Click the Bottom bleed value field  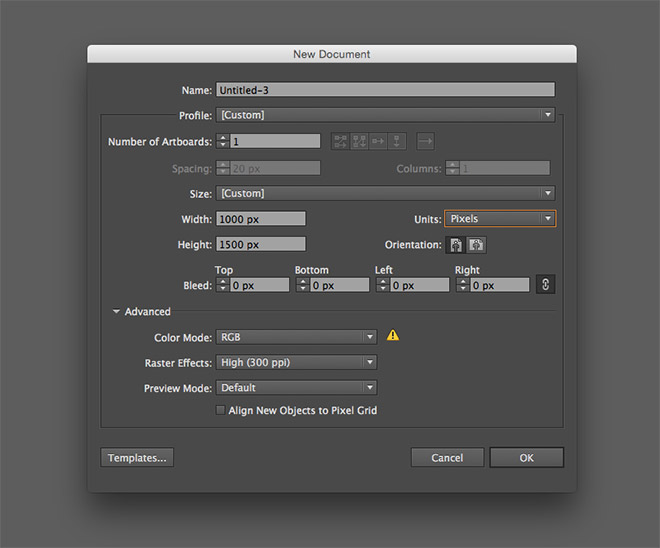pyautogui.click(x=340, y=285)
